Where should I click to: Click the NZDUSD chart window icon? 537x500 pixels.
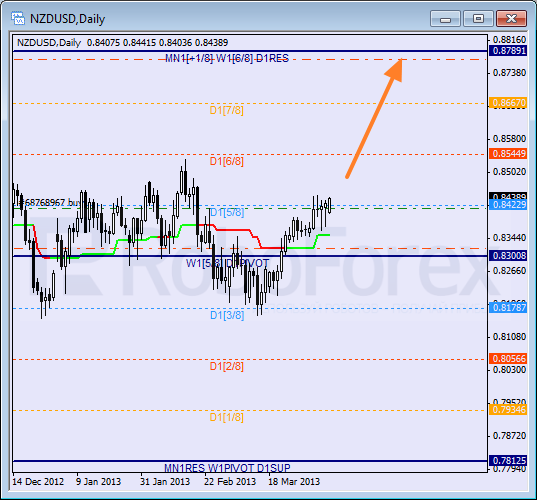tap(17, 18)
